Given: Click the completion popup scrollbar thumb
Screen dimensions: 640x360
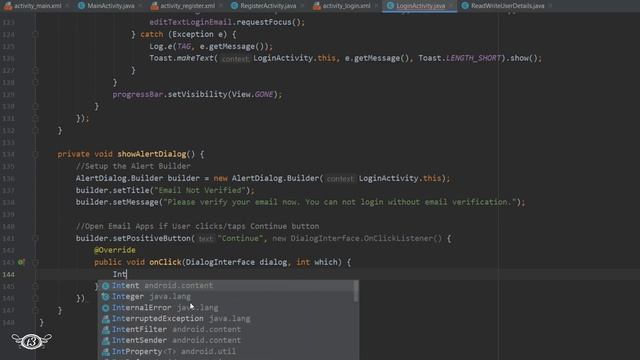Looking at the screenshot, I should pyautogui.click(x=356, y=291).
